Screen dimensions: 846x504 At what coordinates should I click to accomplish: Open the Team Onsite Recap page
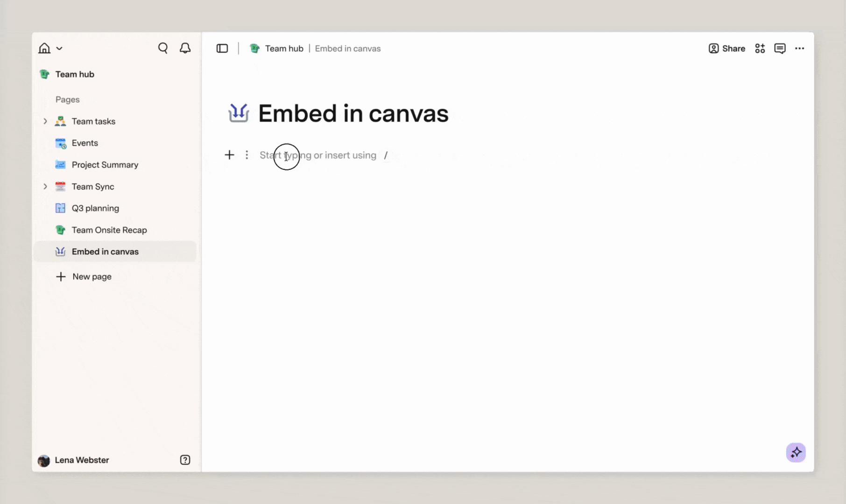point(109,230)
